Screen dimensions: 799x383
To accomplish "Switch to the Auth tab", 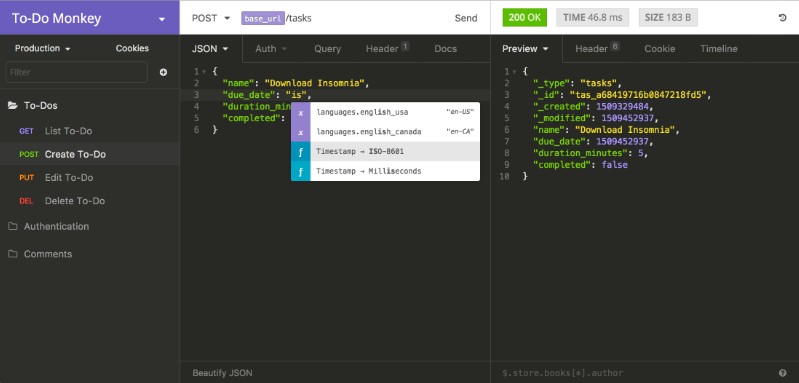I will (x=271, y=49).
